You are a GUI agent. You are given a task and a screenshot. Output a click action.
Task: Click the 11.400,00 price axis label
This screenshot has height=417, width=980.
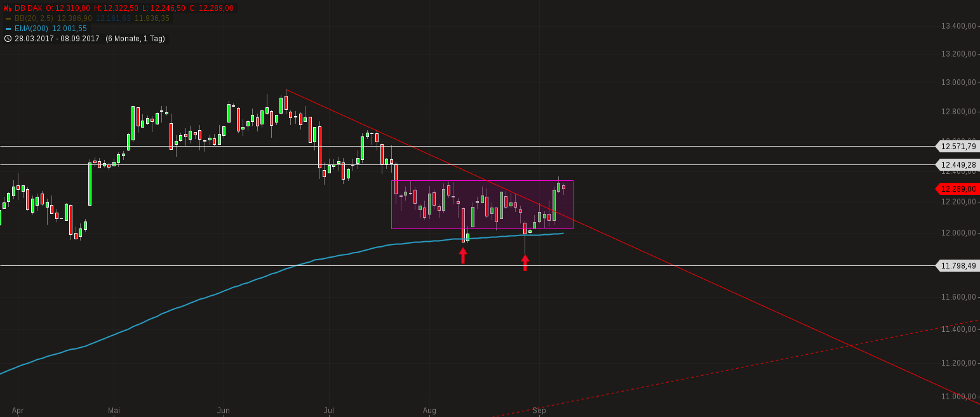coord(958,329)
